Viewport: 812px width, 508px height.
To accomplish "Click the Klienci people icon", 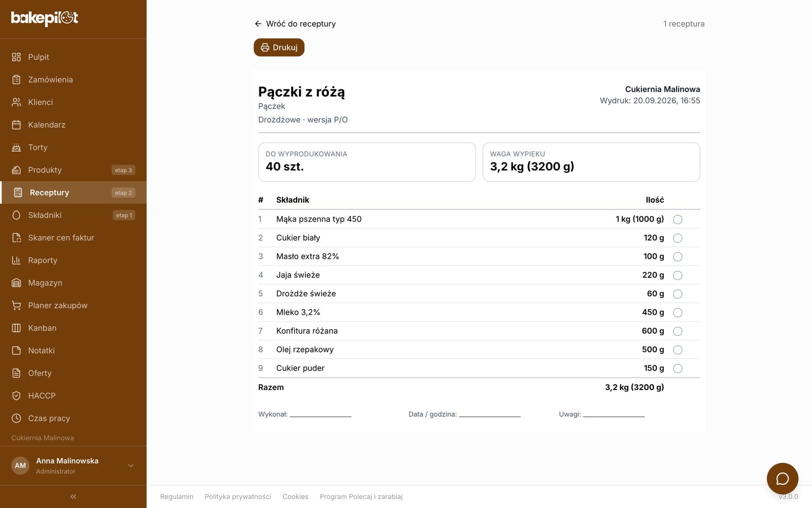I will pos(16,102).
